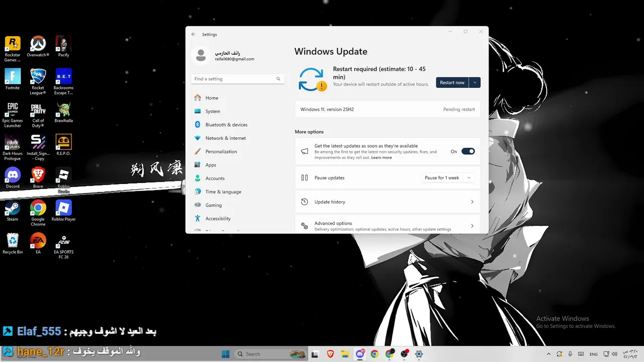Click the Pause updates label
The height and width of the screenshot is (362, 644).
tap(330, 177)
